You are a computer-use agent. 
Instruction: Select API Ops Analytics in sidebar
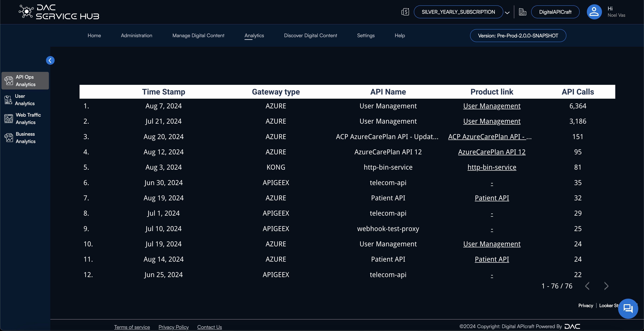25,81
